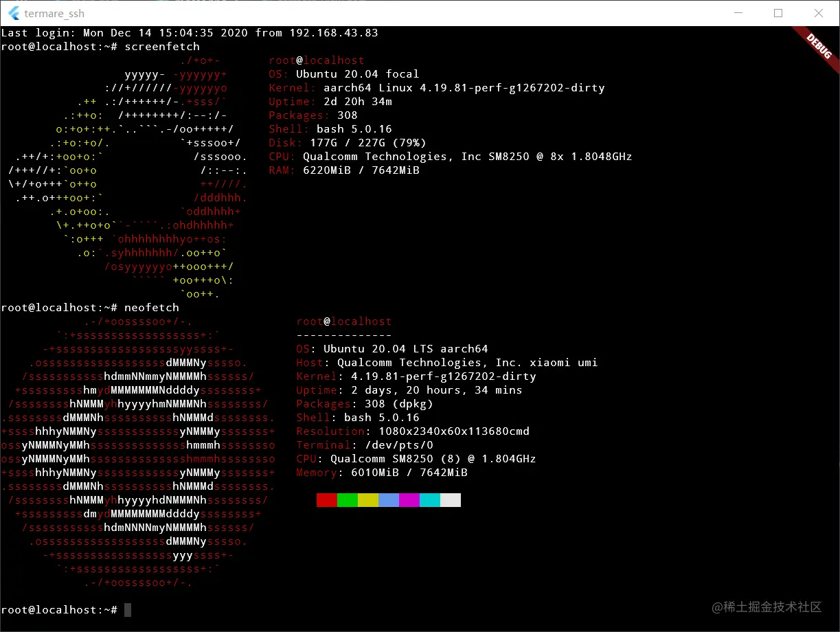Click the yellow color block in neofetch palette
Viewport: 840px width, 632px height.
(368, 500)
